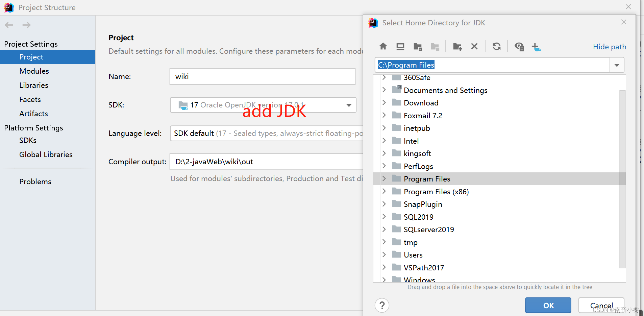Viewport: 644px width, 316px height.
Task: Select the PerfLogs folder row
Action: pos(496,166)
